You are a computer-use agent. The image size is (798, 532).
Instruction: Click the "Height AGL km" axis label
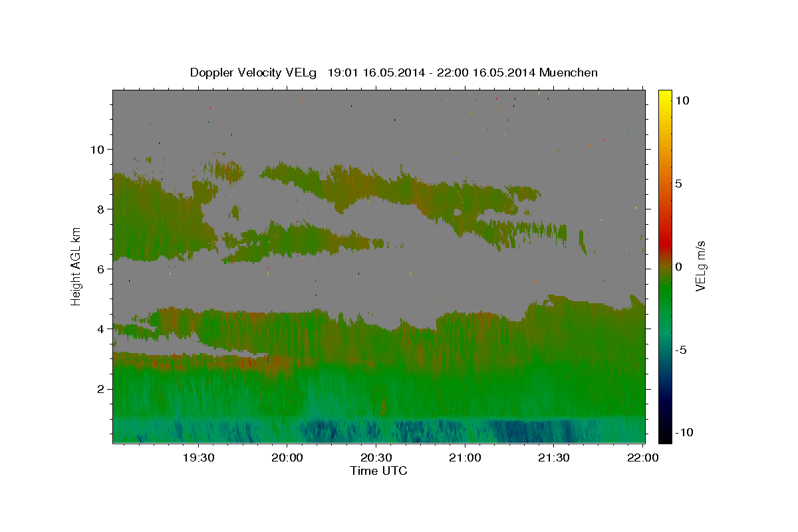76,266
